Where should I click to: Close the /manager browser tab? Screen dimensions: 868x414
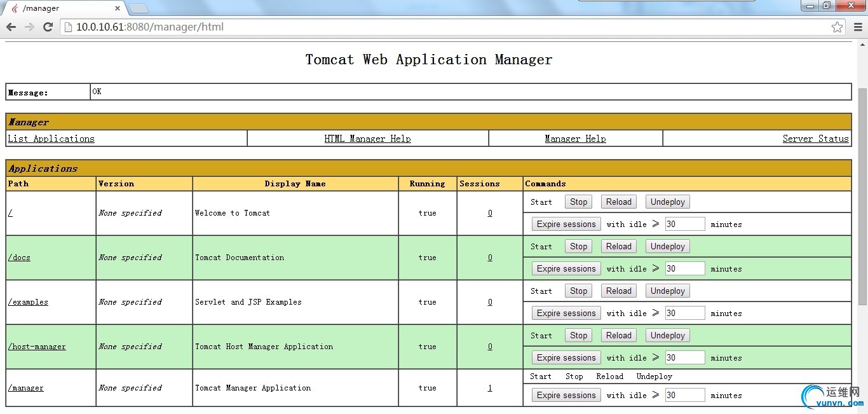click(x=117, y=8)
